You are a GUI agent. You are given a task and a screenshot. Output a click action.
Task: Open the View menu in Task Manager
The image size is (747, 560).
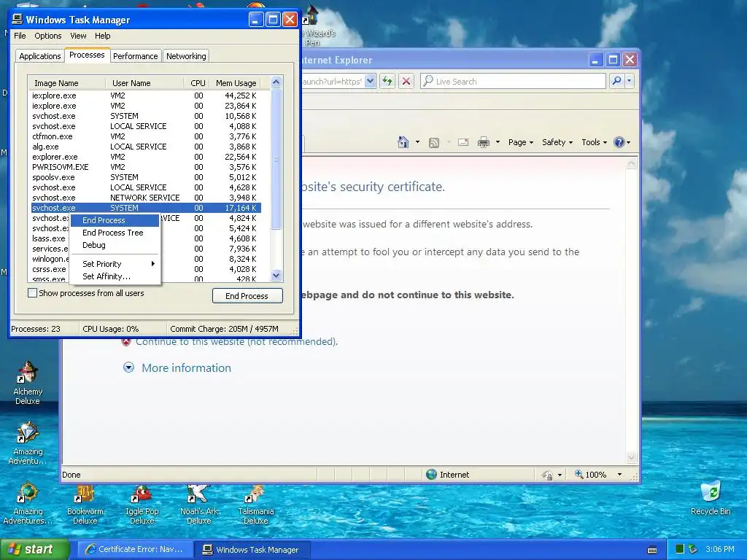click(78, 36)
